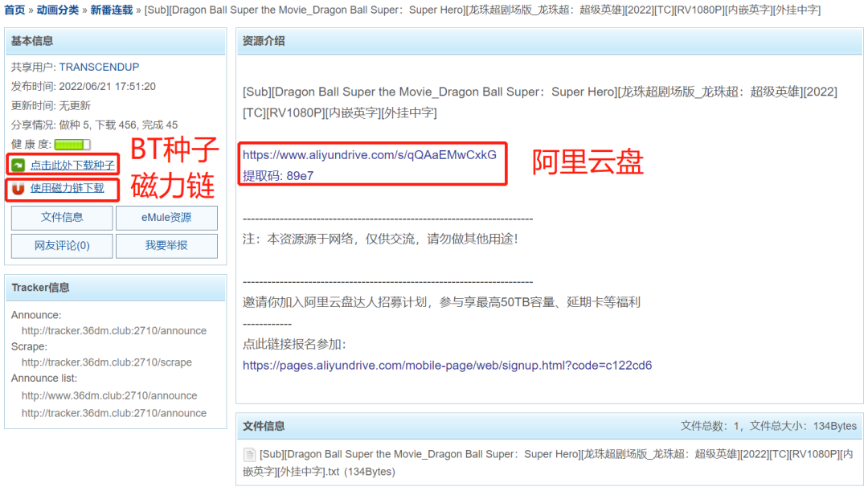Click the eMule资源 button
868x491 pixels.
tap(166, 218)
